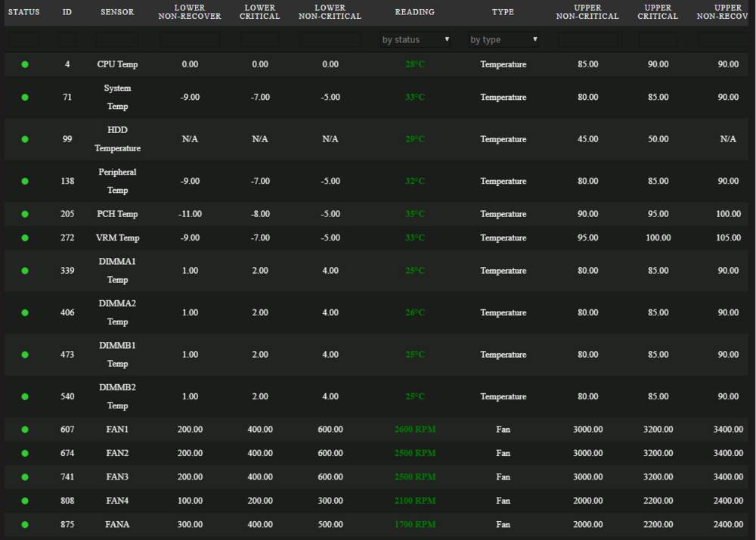Click the green status dot for VRM Temp
756x540 pixels.
coord(25,237)
